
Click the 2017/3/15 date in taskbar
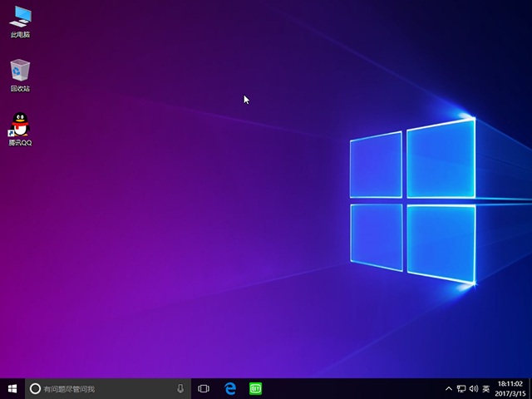click(x=511, y=393)
